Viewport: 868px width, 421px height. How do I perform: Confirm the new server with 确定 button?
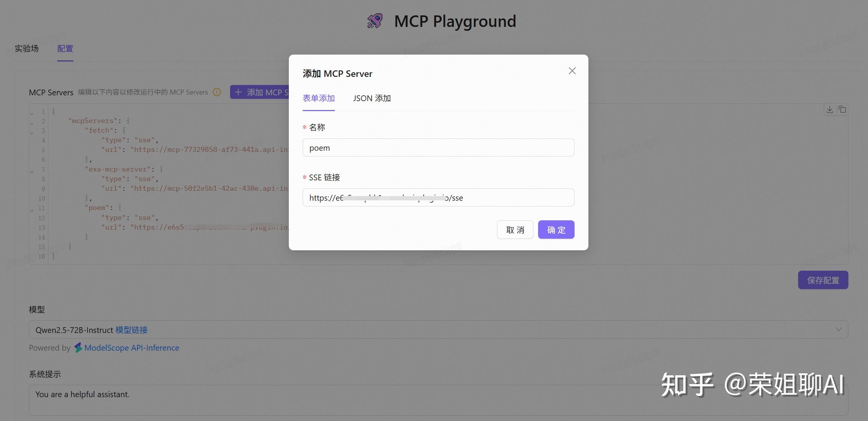point(556,229)
